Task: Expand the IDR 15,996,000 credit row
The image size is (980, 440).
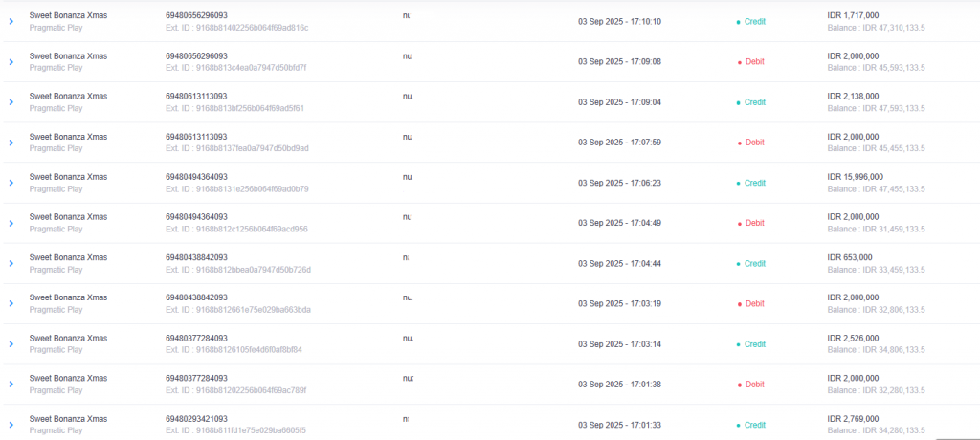Action: (11, 183)
